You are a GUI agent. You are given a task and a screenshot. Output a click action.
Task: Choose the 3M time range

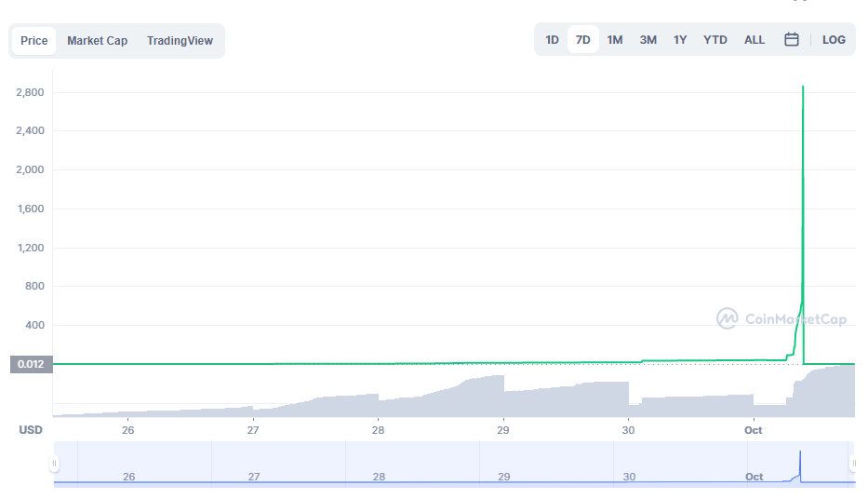pos(648,40)
